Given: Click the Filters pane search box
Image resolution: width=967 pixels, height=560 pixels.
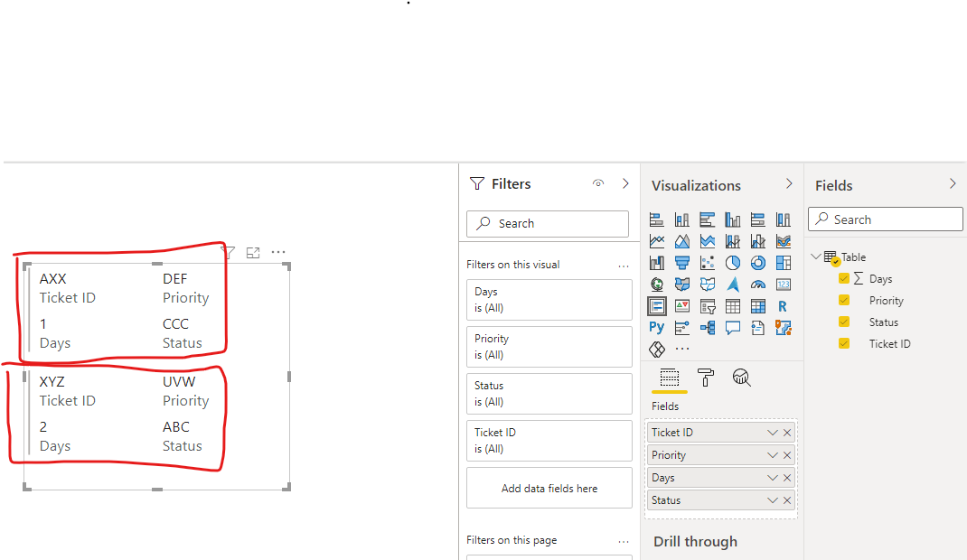Looking at the screenshot, I should [x=548, y=224].
